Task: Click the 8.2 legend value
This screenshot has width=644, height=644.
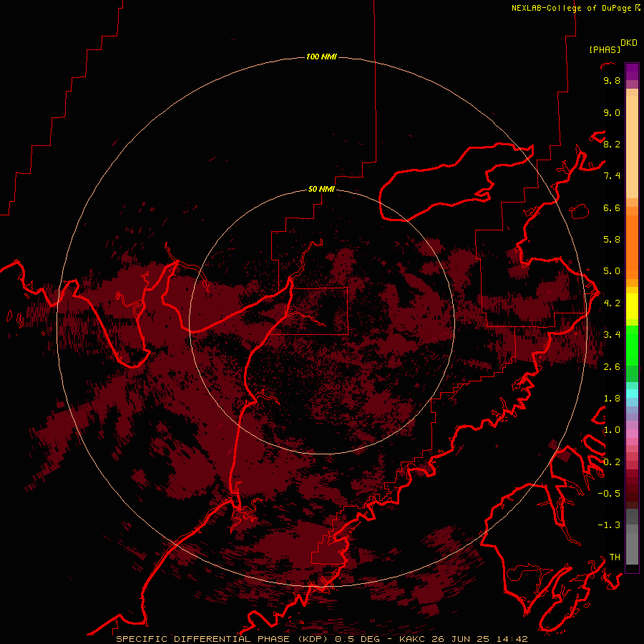Action: point(612,144)
